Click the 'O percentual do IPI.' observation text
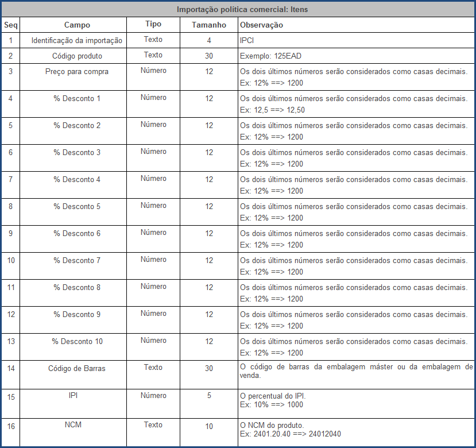This screenshot has width=476, height=448. (x=273, y=396)
